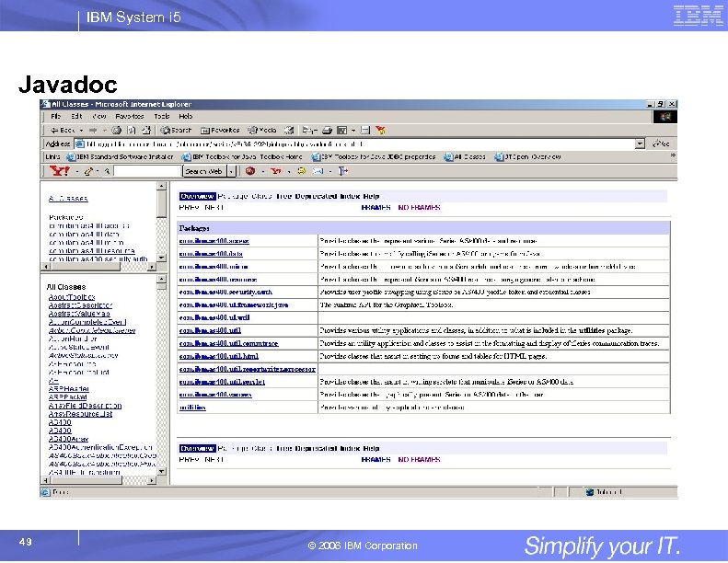Click the smiley face icon on the Yahoo toolbar
728x563 pixels.
(x=301, y=171)
